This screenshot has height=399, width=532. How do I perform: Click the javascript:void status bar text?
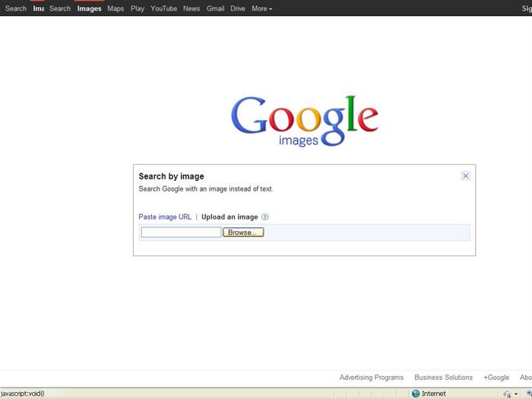point(22,394)
